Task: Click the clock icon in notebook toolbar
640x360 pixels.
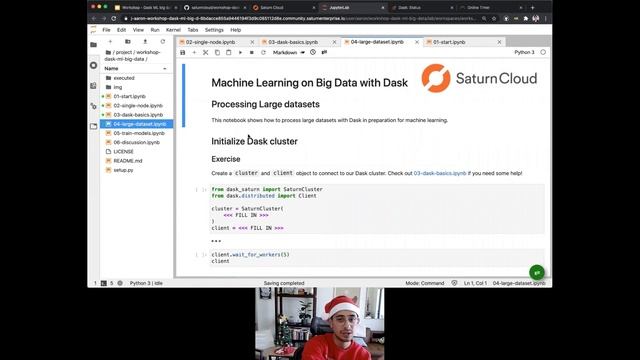Action: coord(313,52)
